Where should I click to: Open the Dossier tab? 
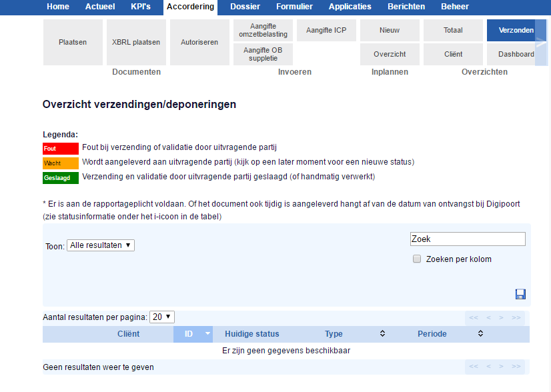(x=245, y=7)
